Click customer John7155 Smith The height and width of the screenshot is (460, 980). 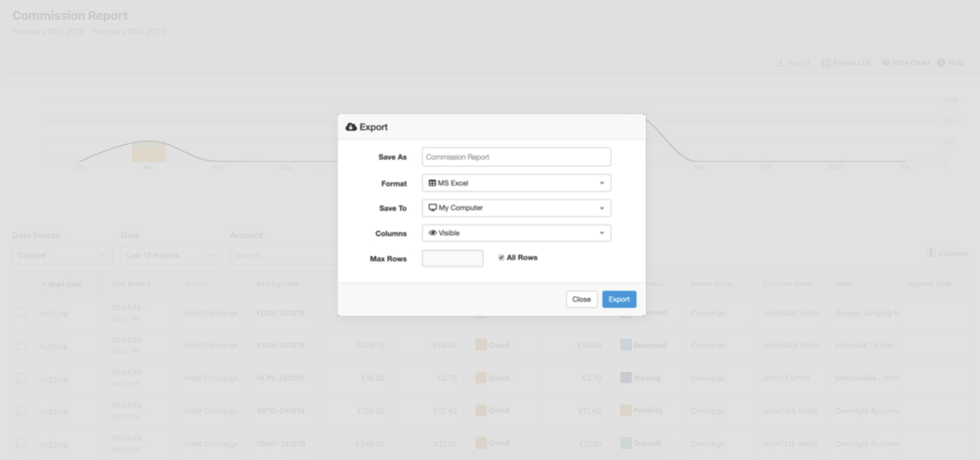tap(790, 411)
